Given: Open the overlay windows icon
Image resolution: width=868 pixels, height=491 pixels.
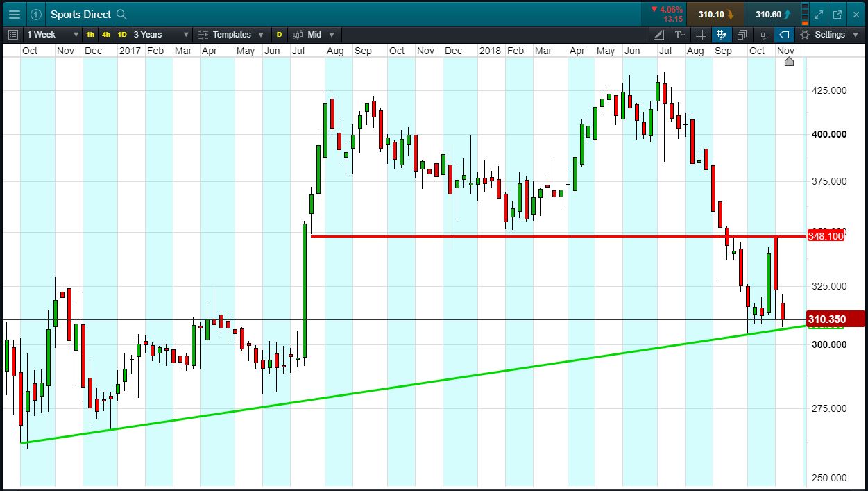Looking at the screenshot, I should (x=742, y=35).
